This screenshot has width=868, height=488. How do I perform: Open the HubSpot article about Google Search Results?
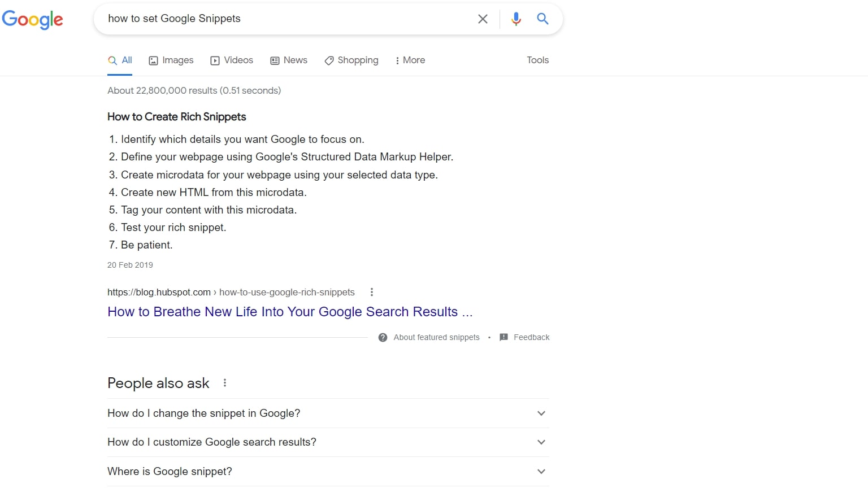click(290, 311)
